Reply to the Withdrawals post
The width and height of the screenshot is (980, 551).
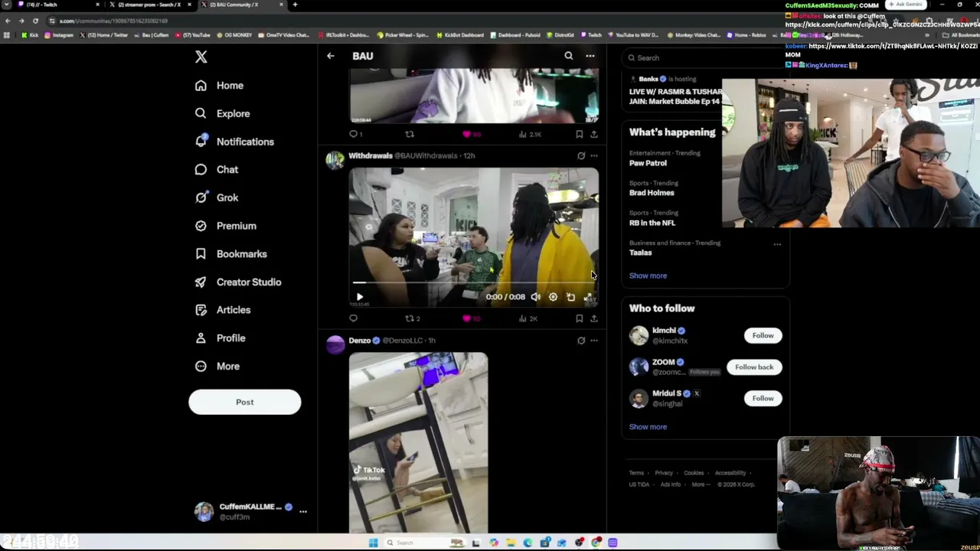(x=354, y=318)
